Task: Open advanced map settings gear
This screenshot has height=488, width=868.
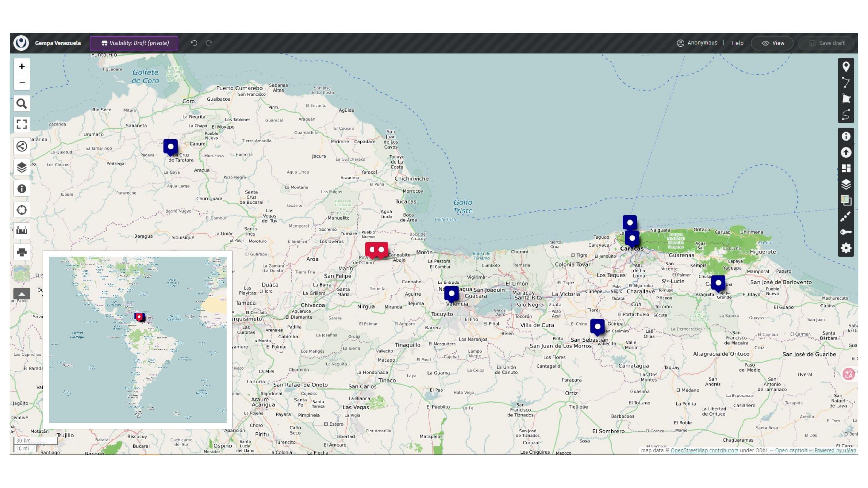Action: tap(846, 248)
